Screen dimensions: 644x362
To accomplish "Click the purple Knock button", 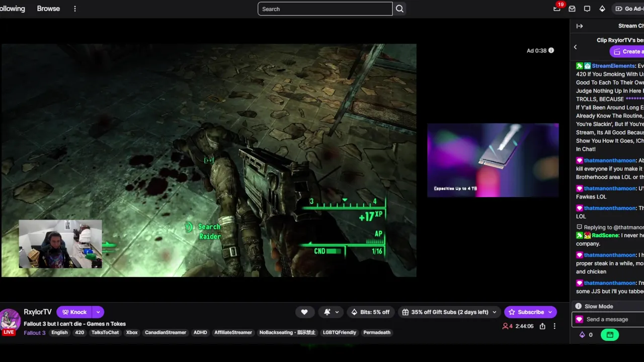I will [74, 312].
